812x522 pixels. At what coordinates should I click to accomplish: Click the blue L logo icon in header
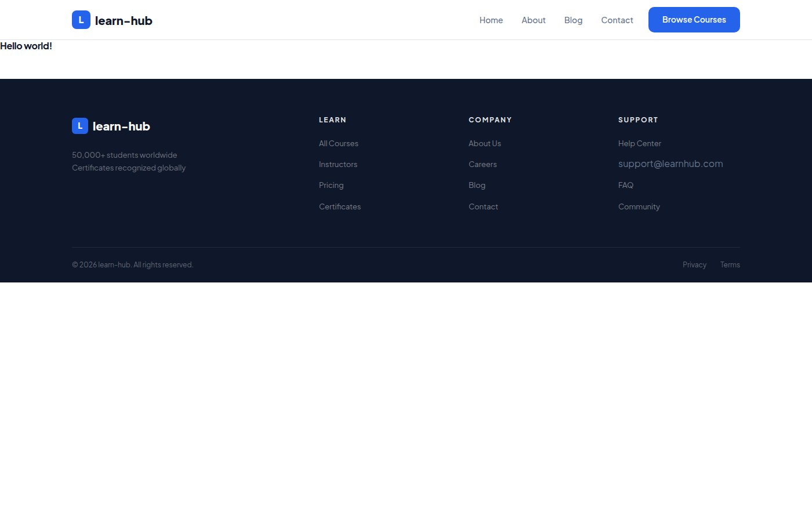tap(81, 20)
